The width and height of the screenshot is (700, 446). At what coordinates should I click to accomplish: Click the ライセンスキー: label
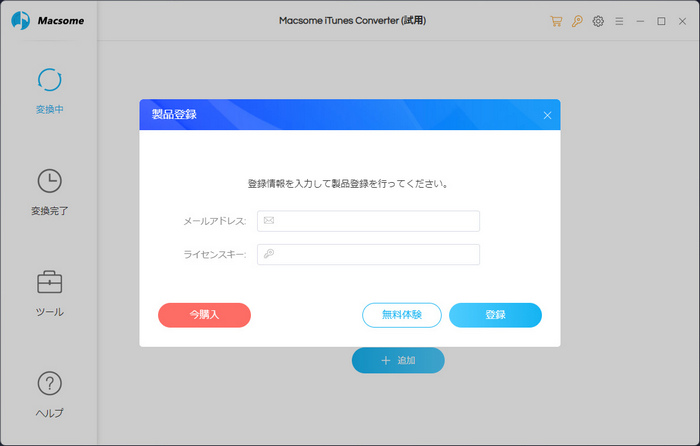pyautogui.click(x=215, y=254)
